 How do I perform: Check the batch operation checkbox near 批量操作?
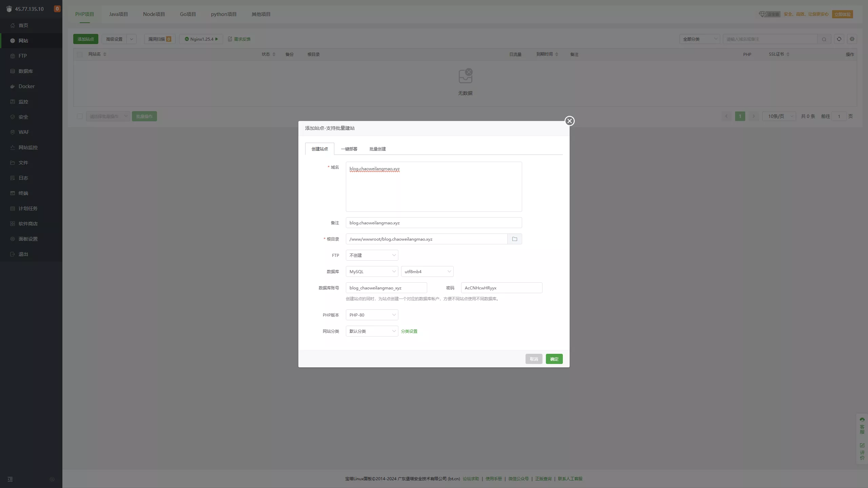[80, 116]
